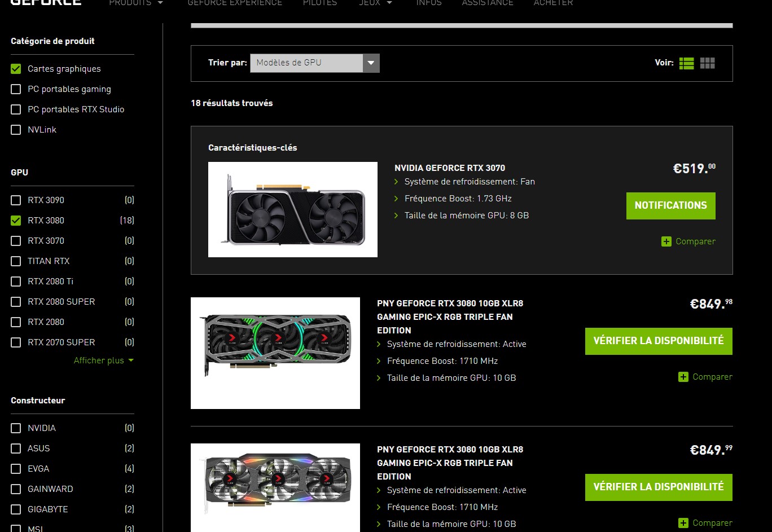Check the TITAN RTX filter

16,261
